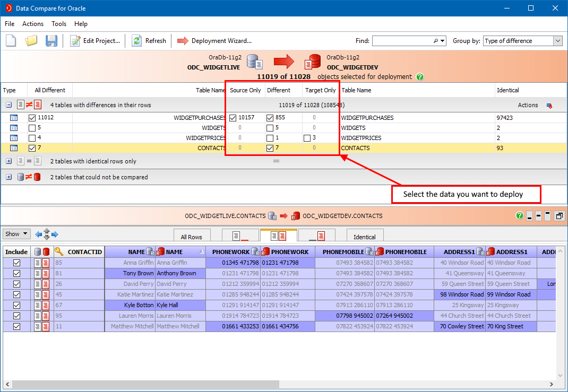Screen dimensions: 568x392
Task: Open the Tools menu
Action: [x=59, y=24]
